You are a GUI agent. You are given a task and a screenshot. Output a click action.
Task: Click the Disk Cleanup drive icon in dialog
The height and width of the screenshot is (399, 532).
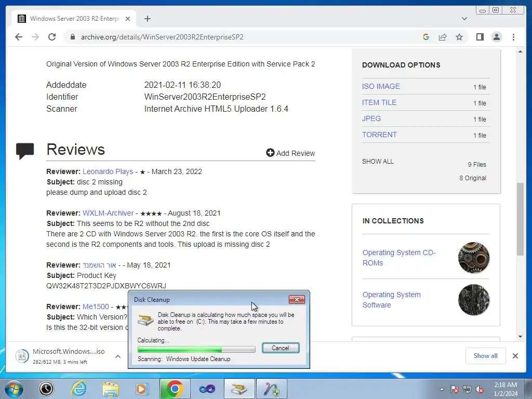click(x=145, y=320)
